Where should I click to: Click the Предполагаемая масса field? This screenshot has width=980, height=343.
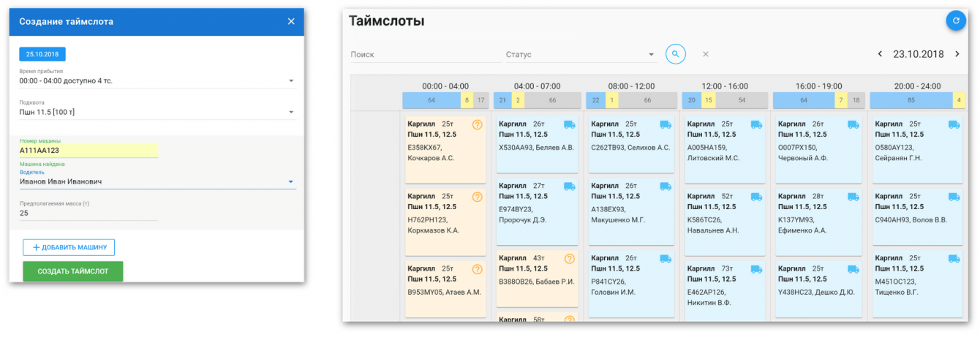[x=88, y=213]
